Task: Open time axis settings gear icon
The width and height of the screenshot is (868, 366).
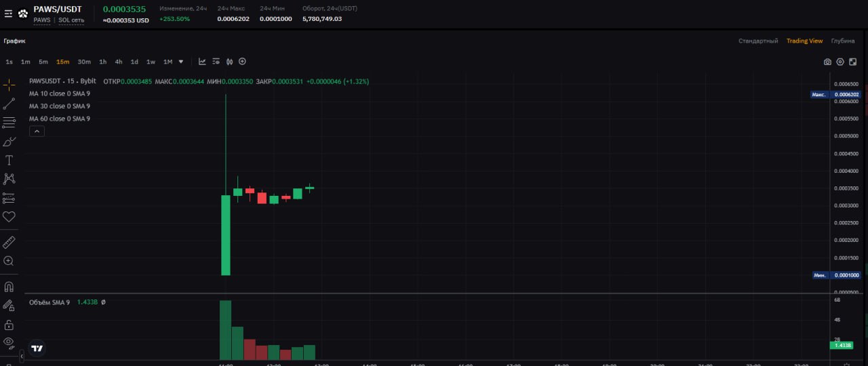Action: tap(846, 363)
